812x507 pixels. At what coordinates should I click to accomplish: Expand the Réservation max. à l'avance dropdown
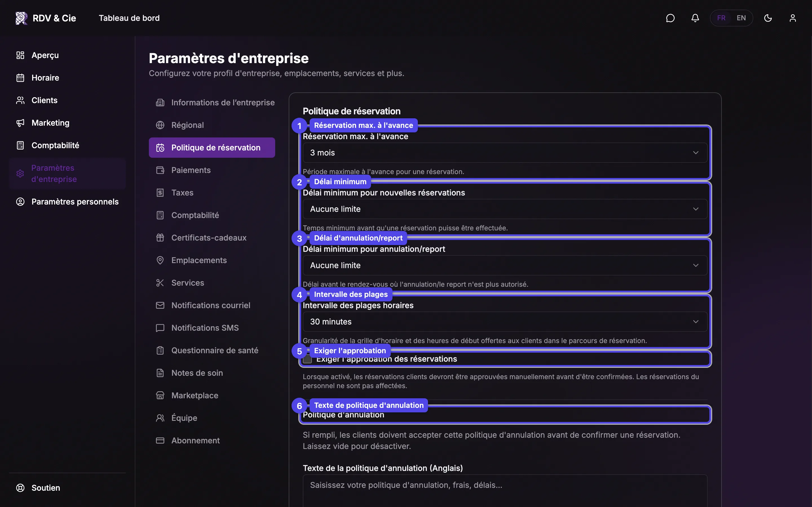(x=505, y=153)
